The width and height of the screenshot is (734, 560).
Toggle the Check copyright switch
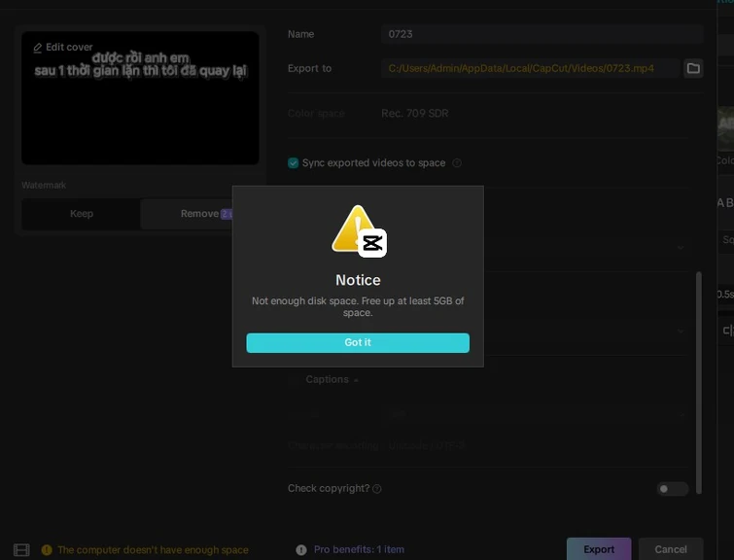point(672,489)
